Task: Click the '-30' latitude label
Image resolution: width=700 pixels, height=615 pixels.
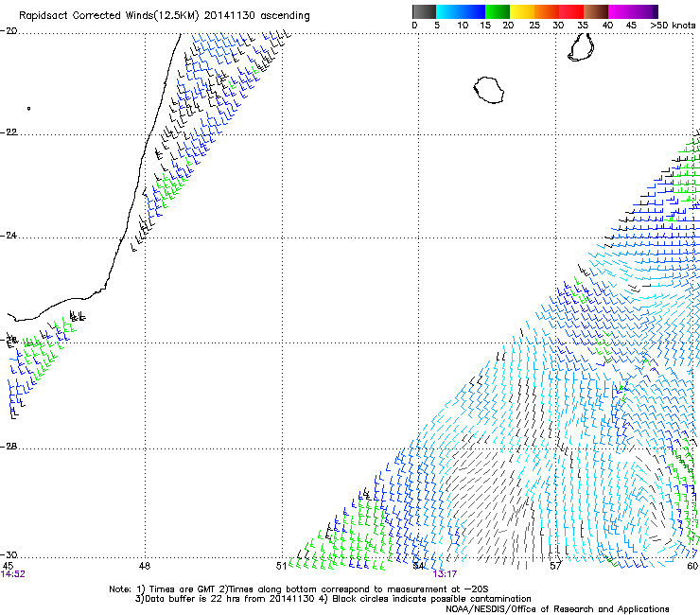Action: coord(9,554)
